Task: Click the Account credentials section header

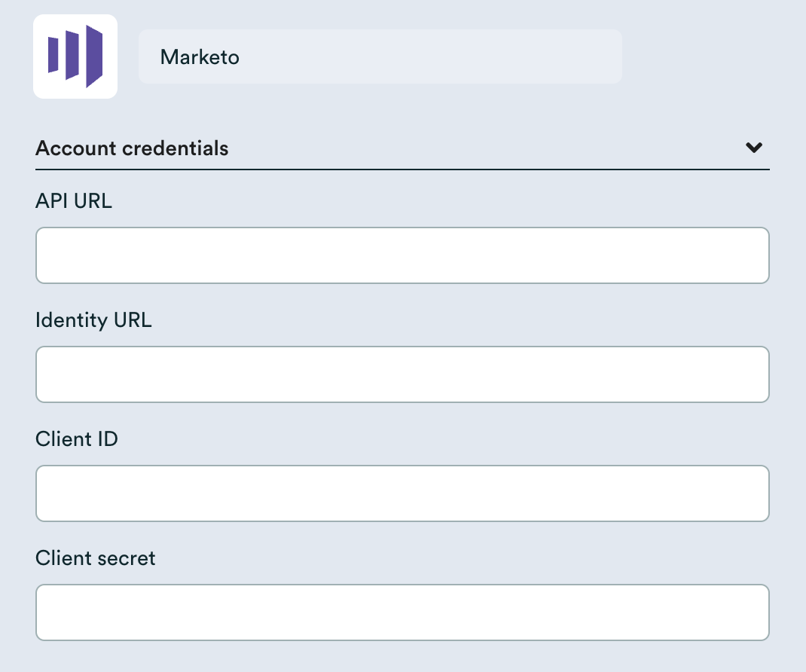Action: coord(132,148)
